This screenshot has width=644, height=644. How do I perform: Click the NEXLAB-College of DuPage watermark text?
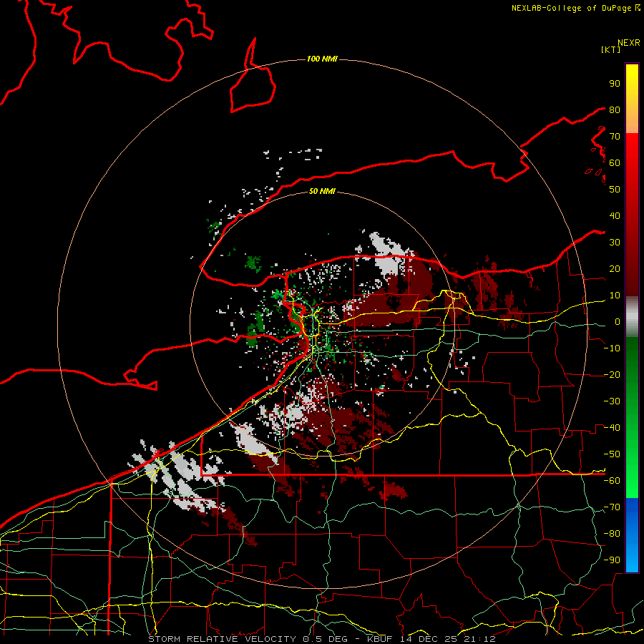coord(575,8)
